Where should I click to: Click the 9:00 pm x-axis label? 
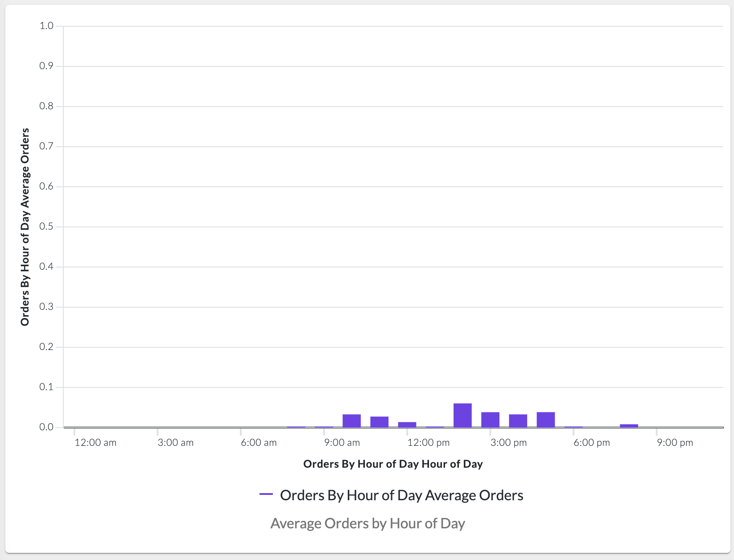675,443
